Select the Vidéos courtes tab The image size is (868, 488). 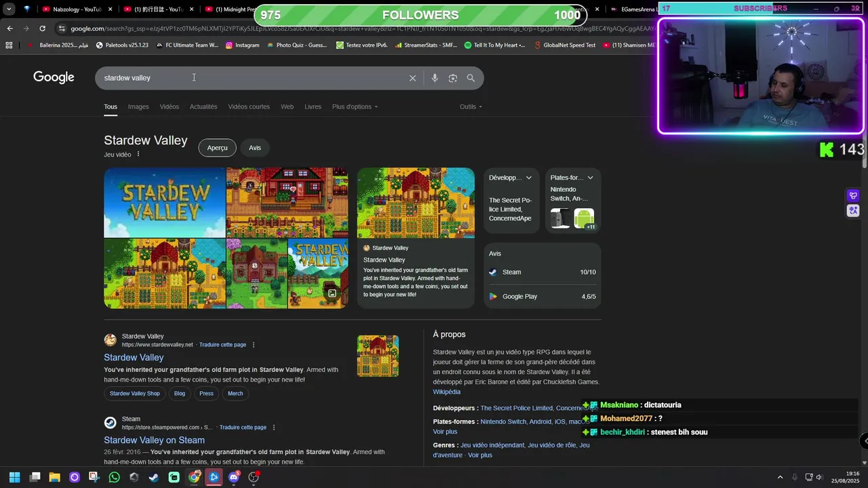click(x=249, y=106)
